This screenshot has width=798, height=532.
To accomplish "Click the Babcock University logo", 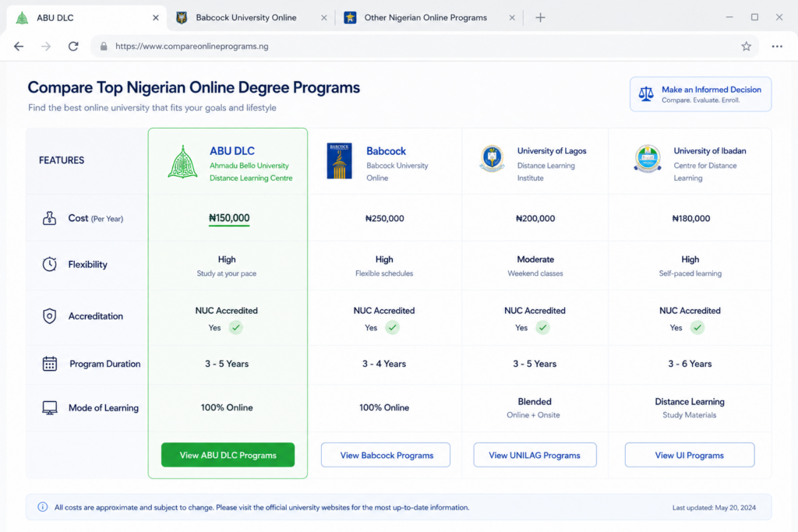I will pyautogui.click(x=340, y=161).
